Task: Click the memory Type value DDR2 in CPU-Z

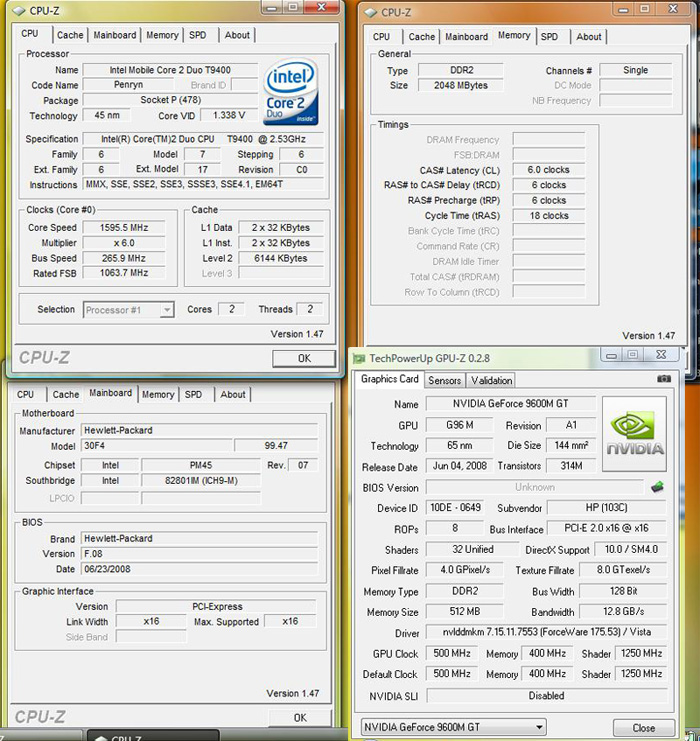Action: tap(461, 70)
